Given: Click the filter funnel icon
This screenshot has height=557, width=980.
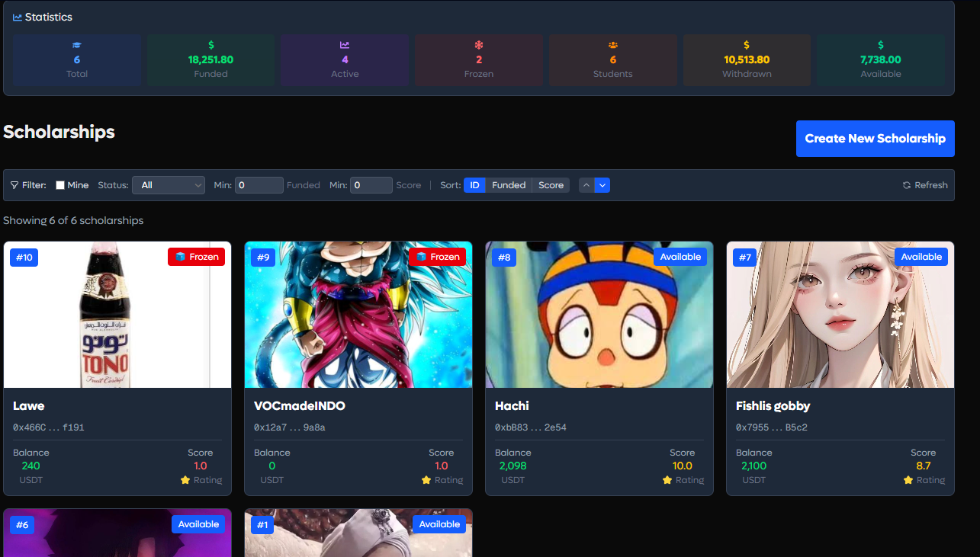Looking at the screenshot, I should [14, 185].
